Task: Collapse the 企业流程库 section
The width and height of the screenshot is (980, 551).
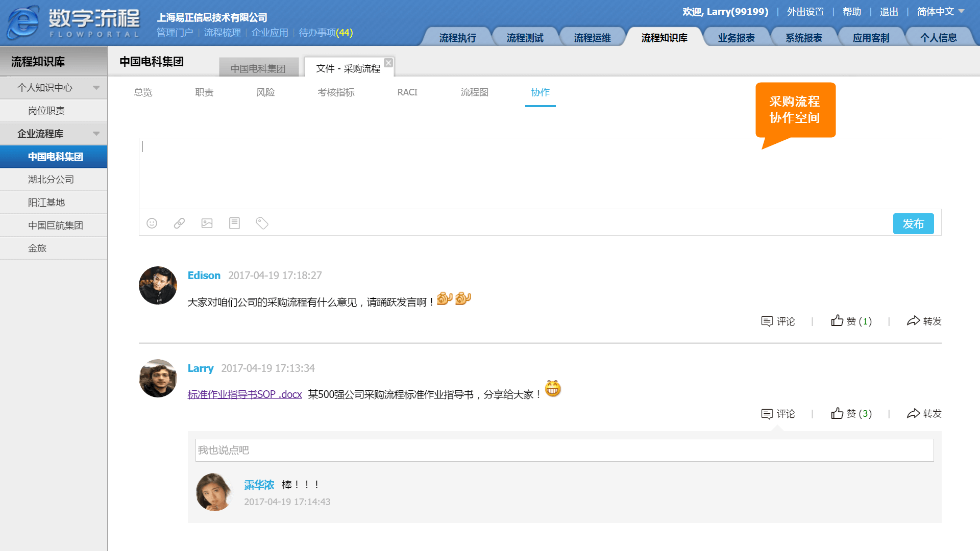Action: 96,134
